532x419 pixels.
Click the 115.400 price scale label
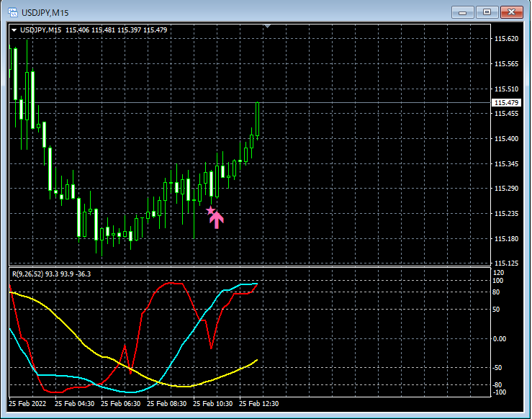(506, 139)
